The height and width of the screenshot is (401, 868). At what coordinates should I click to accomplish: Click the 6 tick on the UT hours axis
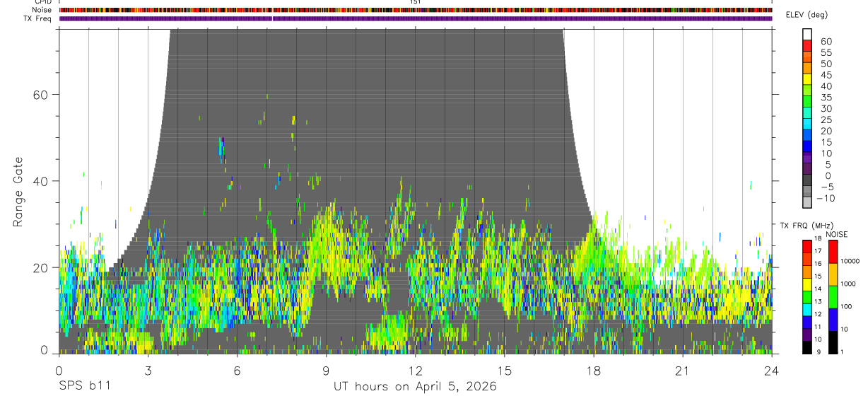(237, 371)
